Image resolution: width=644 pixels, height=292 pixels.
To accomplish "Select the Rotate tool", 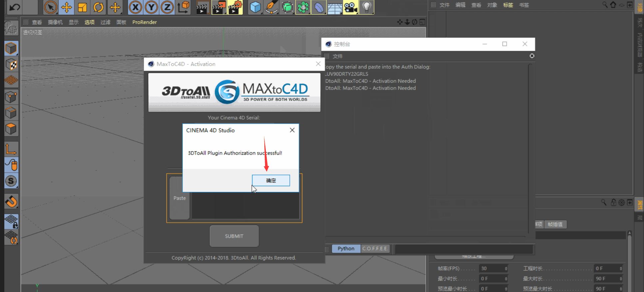I will 99,7.
